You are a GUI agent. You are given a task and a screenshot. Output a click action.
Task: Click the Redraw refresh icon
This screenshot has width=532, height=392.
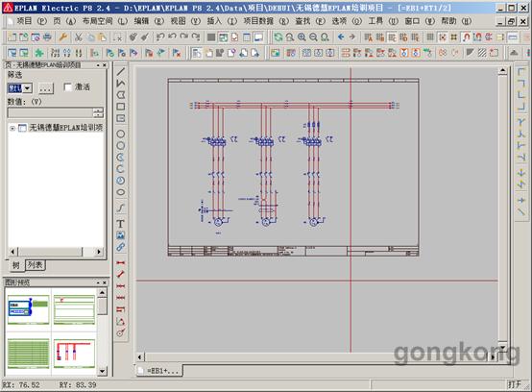278,37
